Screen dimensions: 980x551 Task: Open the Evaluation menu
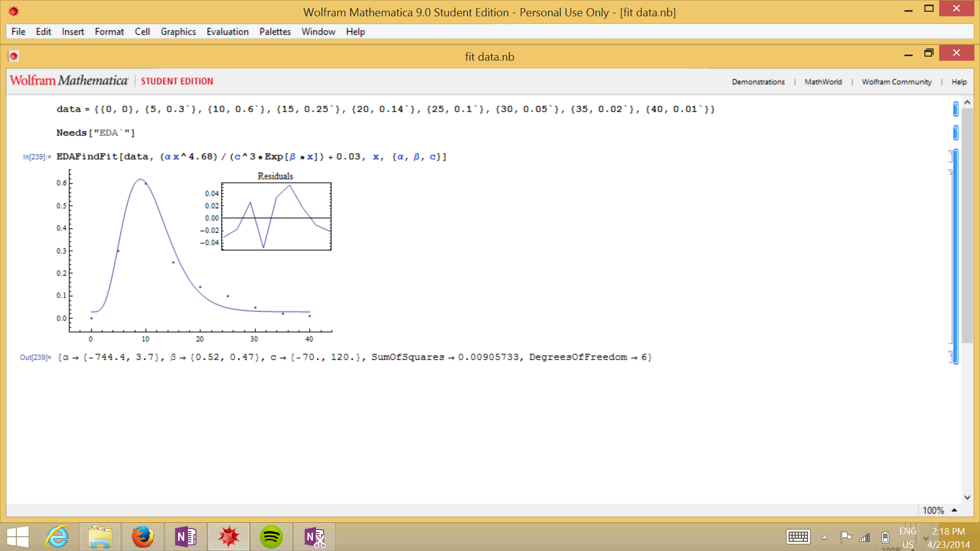point(228,32)
